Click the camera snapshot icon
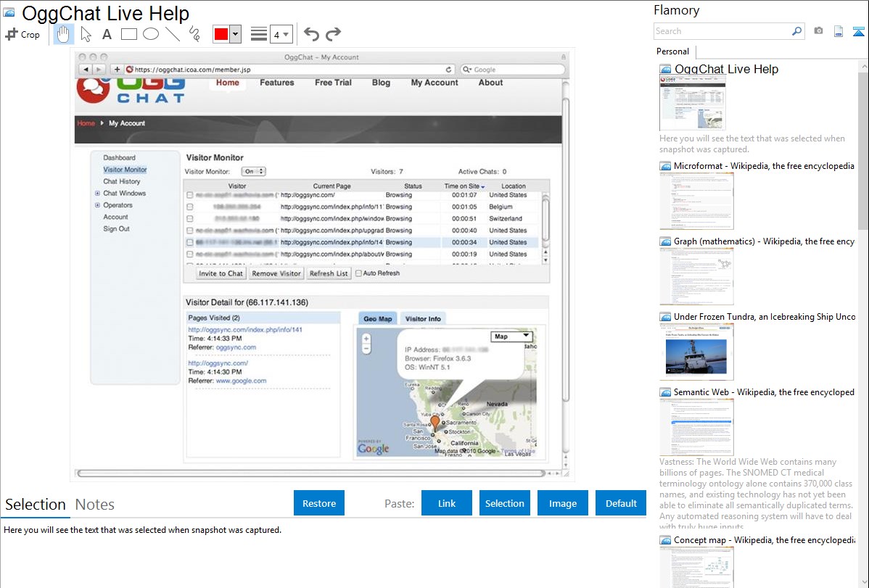The image size is (869, 588). click(818, 31)
